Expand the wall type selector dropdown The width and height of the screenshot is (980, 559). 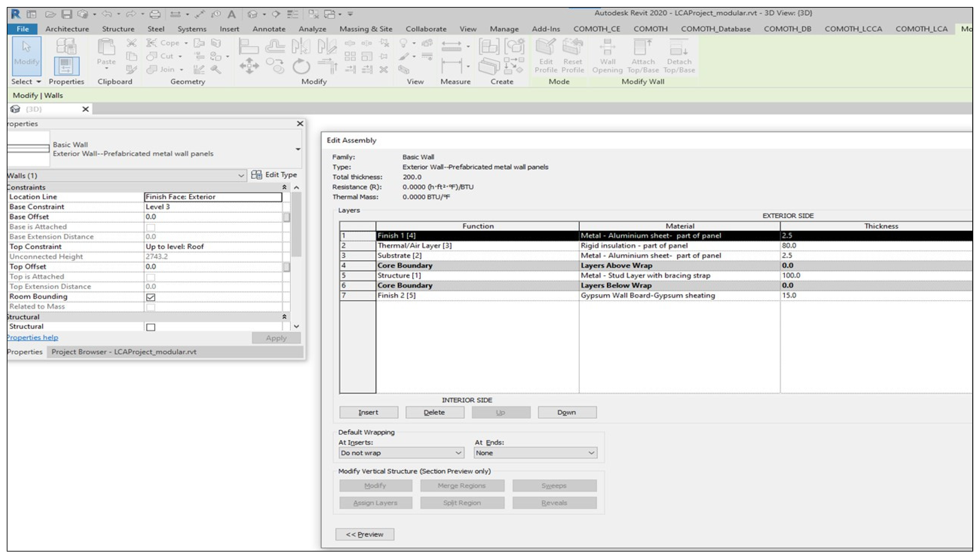[298, 149]
